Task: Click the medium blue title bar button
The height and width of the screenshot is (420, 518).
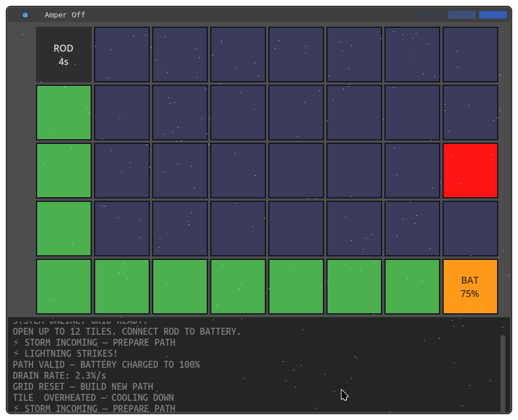Action: coord(462,15)
